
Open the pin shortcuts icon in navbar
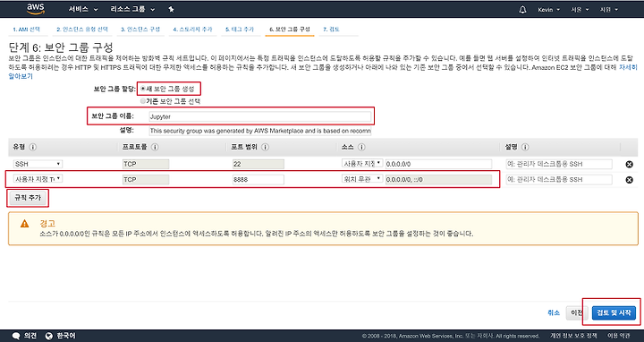click(x=171, y=9)
